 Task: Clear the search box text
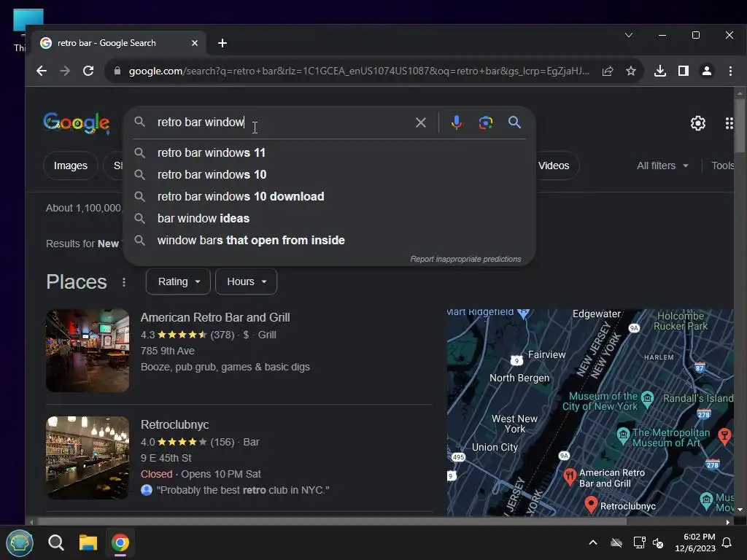(421, 122)
